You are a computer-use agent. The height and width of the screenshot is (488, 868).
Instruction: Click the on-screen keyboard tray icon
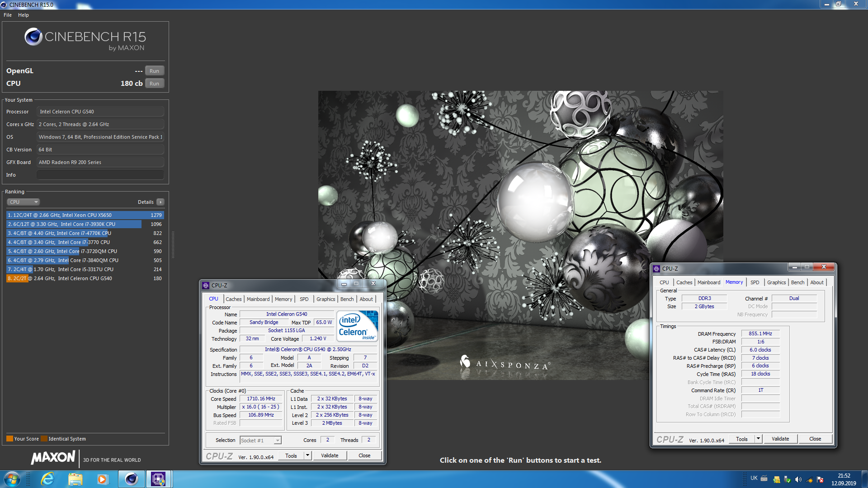tap(764, 478)
